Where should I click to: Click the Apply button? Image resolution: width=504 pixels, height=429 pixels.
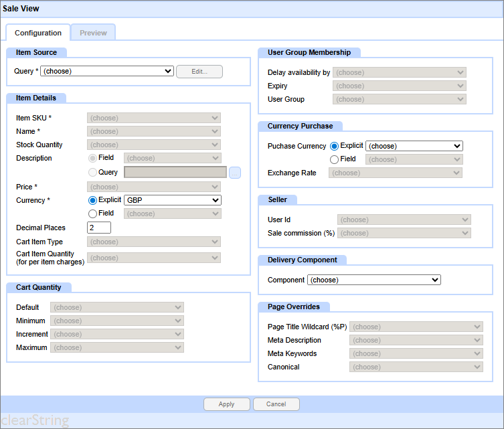tap(227, 404)
